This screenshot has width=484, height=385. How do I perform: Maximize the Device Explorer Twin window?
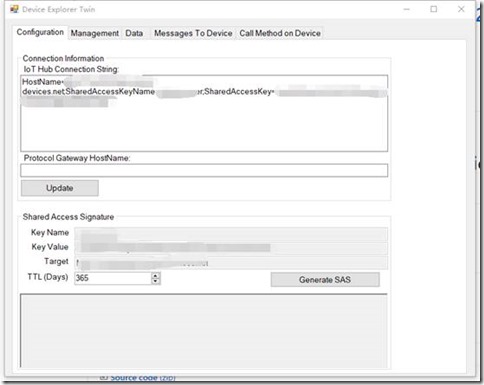pyautogui.click(x=434, y=9)
